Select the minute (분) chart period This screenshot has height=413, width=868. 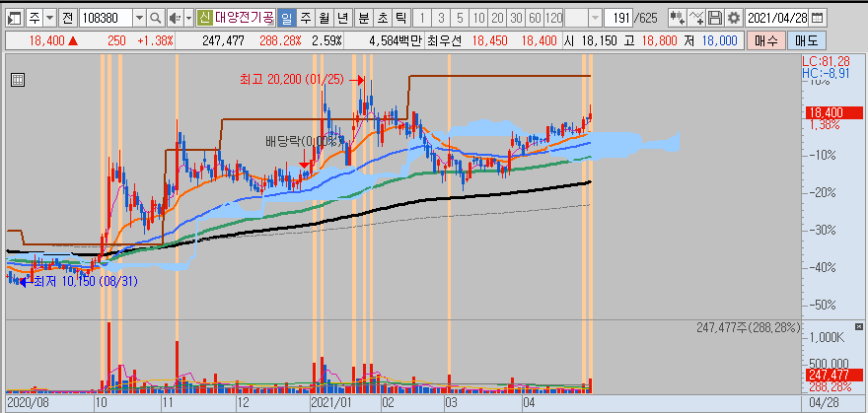click(x=363, y=18)
